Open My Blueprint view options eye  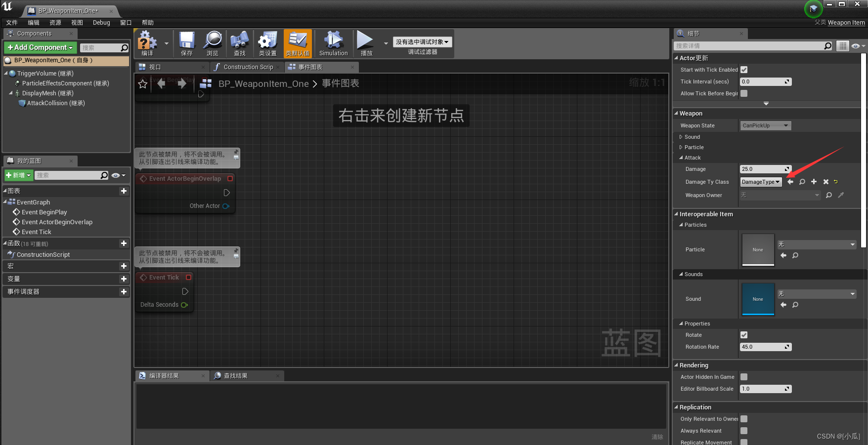(118, 175)
